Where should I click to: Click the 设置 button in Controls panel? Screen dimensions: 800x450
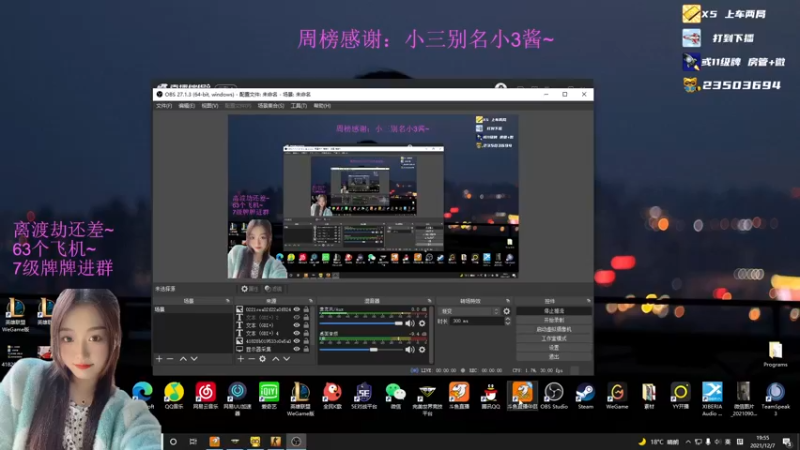554,347
